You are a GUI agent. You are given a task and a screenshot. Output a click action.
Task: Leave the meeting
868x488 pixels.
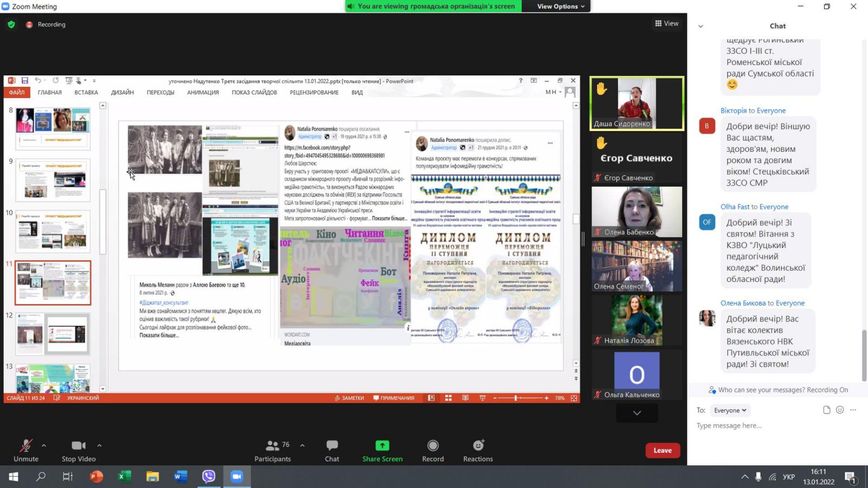pyautogui.click(x=662, y=451)
